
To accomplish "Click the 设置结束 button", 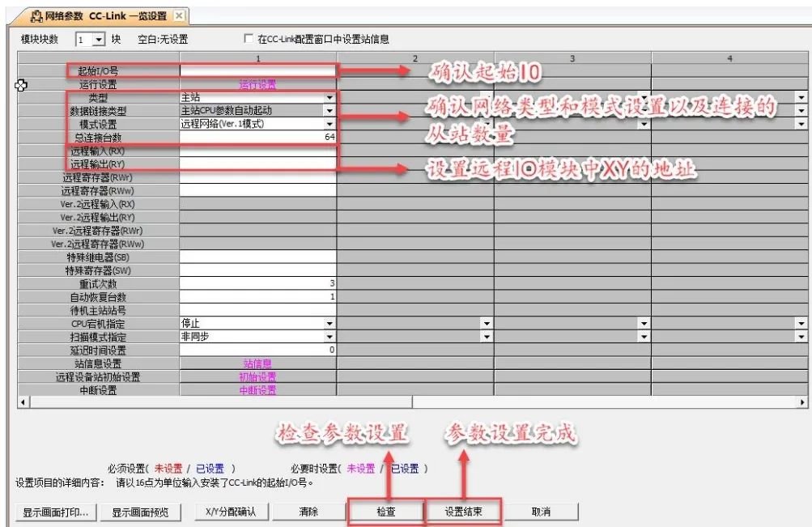I will [464, 512].
